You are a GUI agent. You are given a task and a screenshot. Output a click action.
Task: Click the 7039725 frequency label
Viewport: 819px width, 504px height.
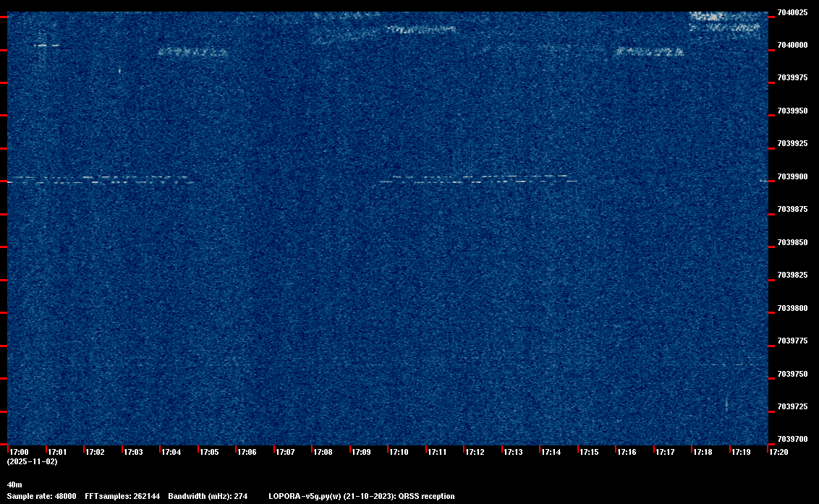792,406
